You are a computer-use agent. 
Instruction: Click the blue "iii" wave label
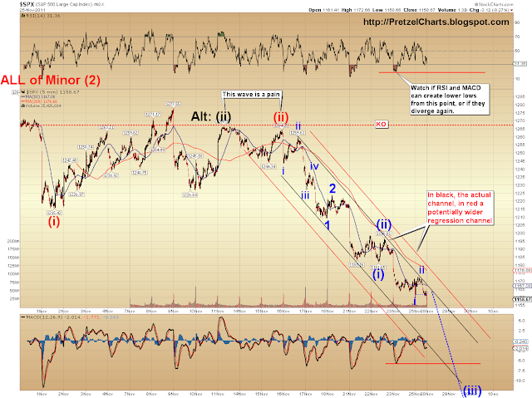point(305,195)
